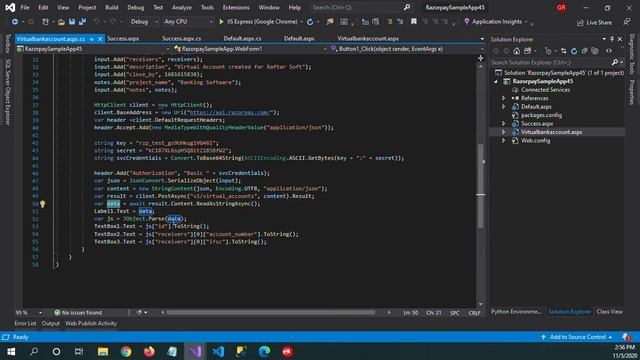The image size is (640, 360).
Task: Toggle Show All Files in Solution Explorer
Action: pos(595,51)
